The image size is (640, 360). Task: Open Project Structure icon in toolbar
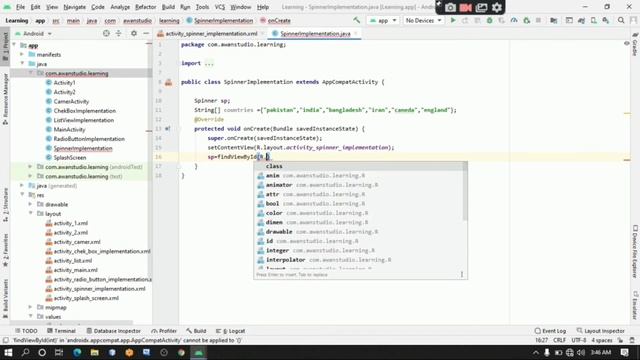553,20
